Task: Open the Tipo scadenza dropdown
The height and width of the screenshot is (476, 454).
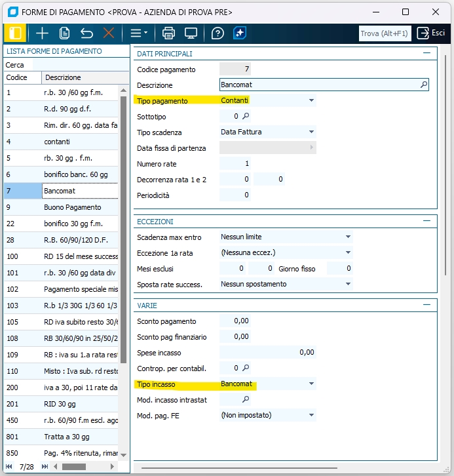Action: tap(311, 132)
